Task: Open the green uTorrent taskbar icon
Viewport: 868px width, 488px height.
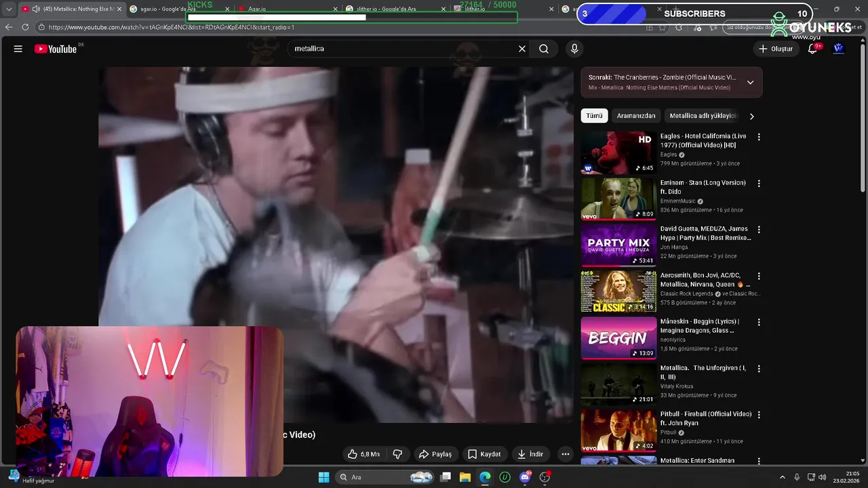Action: 505,477
